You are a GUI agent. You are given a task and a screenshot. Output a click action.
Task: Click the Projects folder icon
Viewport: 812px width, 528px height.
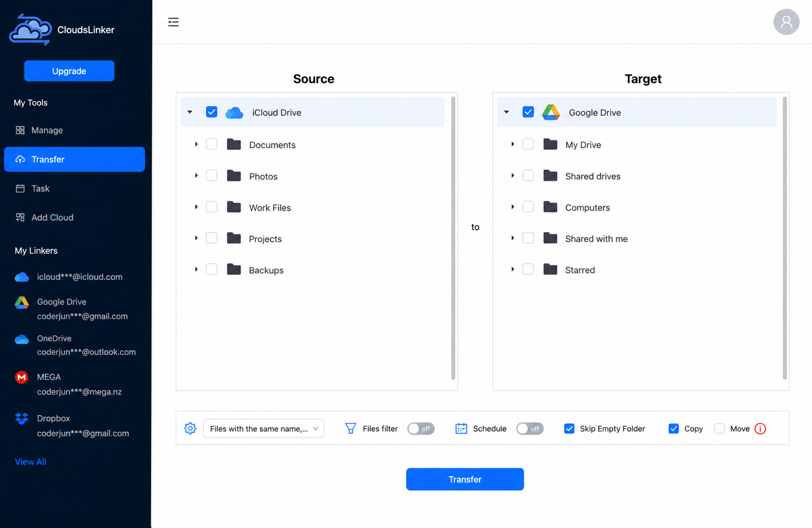pyautogui.click(x=234, y=238)
